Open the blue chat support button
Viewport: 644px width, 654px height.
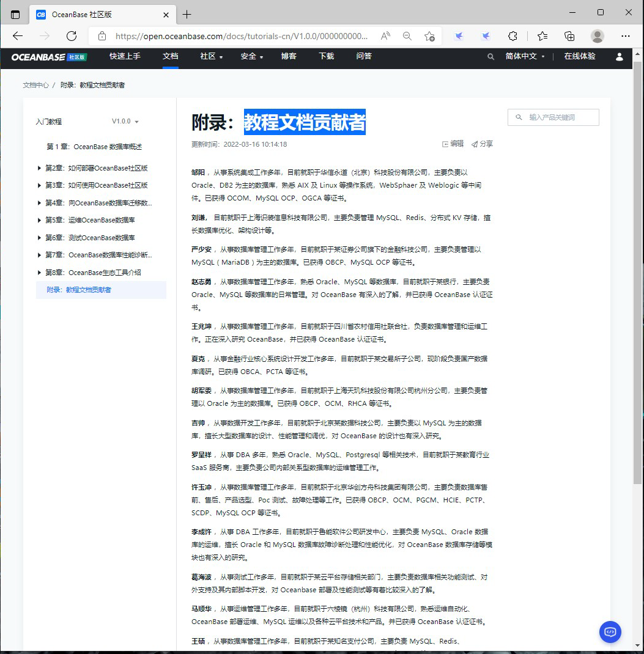[x=610, y=632]
